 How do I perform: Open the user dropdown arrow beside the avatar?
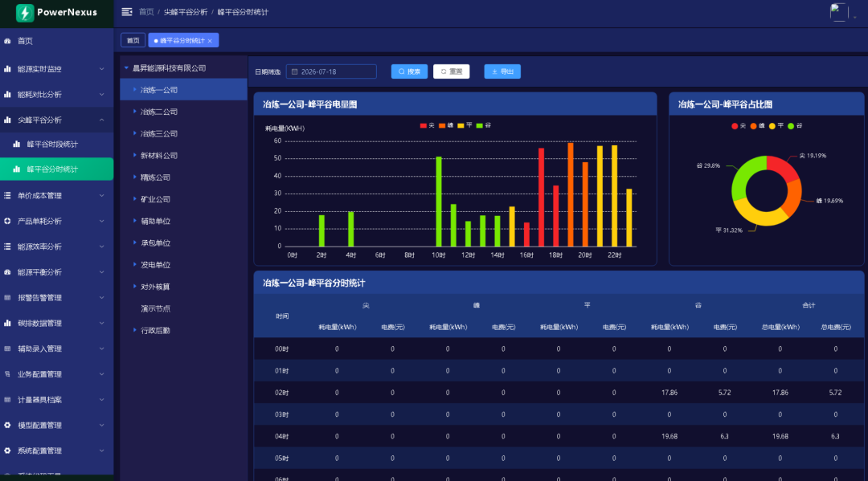(854, 17)
